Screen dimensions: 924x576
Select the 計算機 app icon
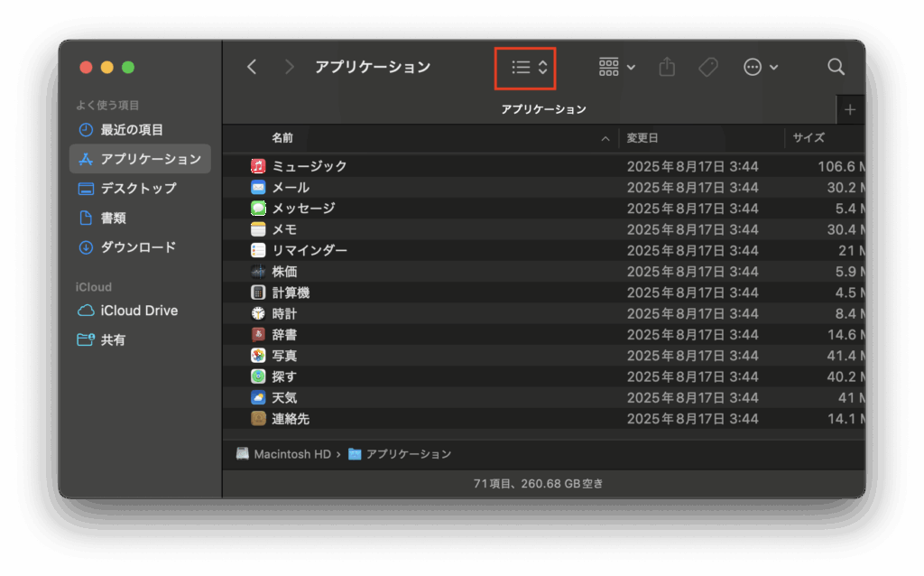(258, 293)
